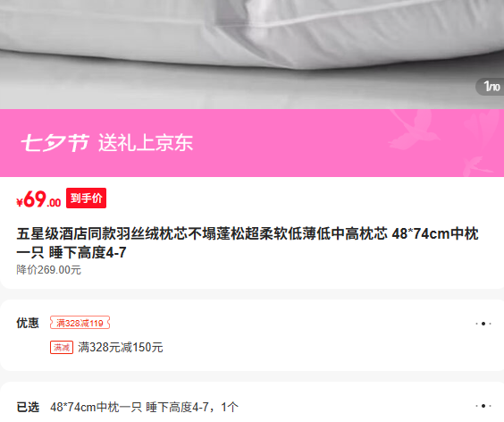Click the ¥69.00 price

tap(38, 199)
